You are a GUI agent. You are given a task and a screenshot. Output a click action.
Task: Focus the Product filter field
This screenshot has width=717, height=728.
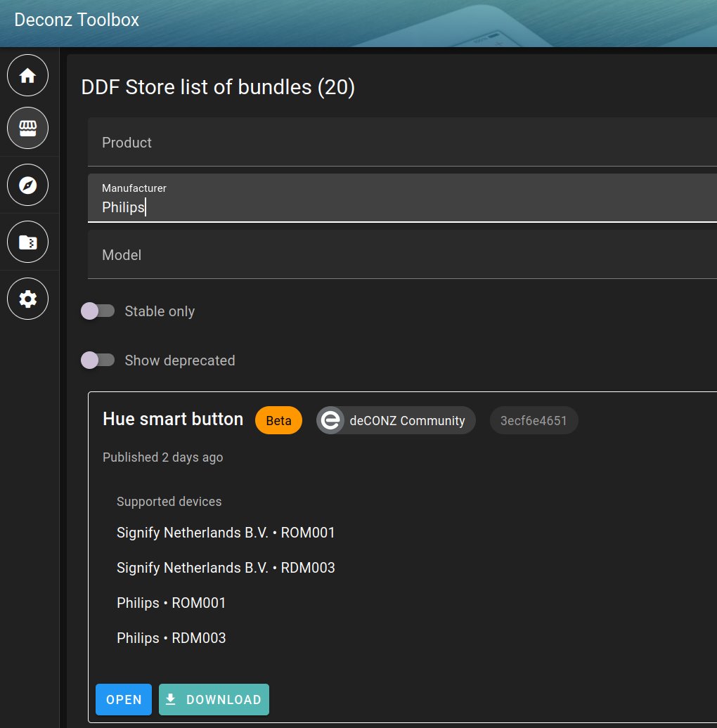tap(402, 142)
